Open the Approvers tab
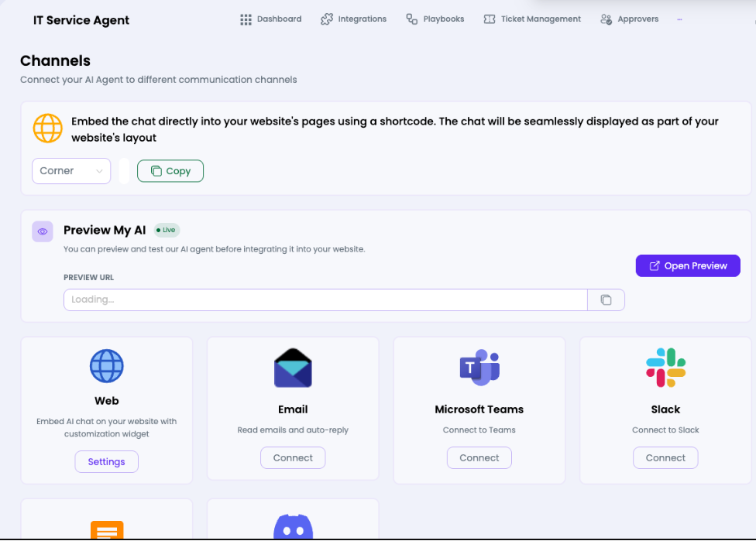The height and width of the screenshot is (541, 756). 629,19
